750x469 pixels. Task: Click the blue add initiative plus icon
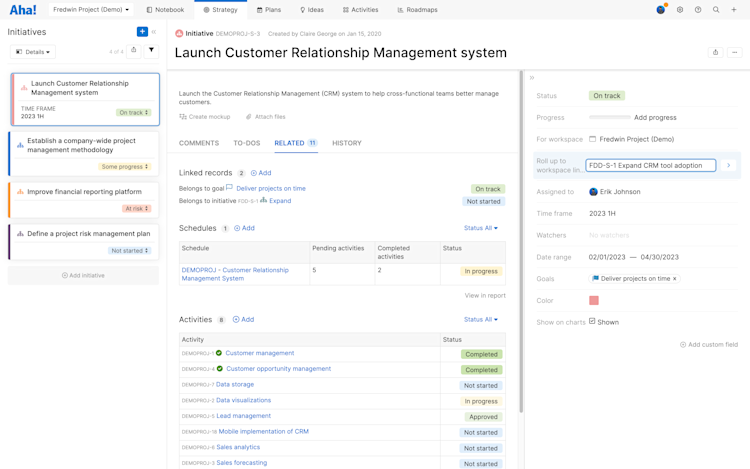142,32
